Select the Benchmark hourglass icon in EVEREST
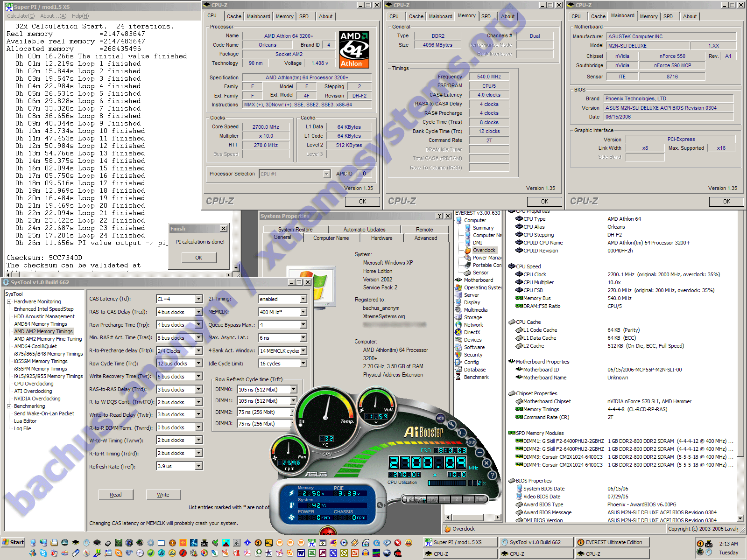The width and height of the screenshot is (747, 560). coord(458,377)
